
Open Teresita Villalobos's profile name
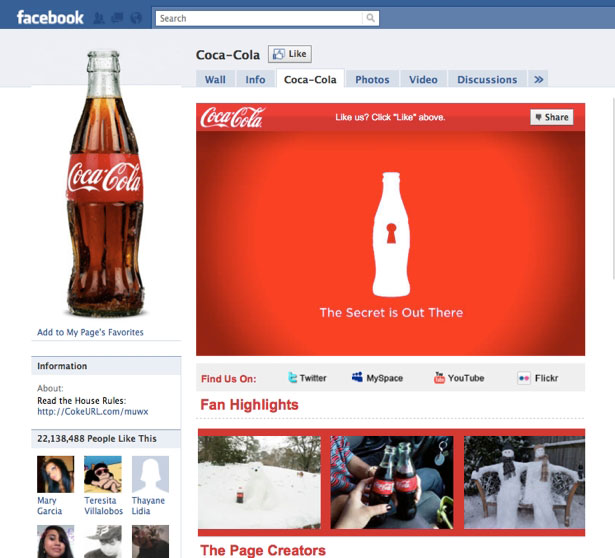[104, 506]
